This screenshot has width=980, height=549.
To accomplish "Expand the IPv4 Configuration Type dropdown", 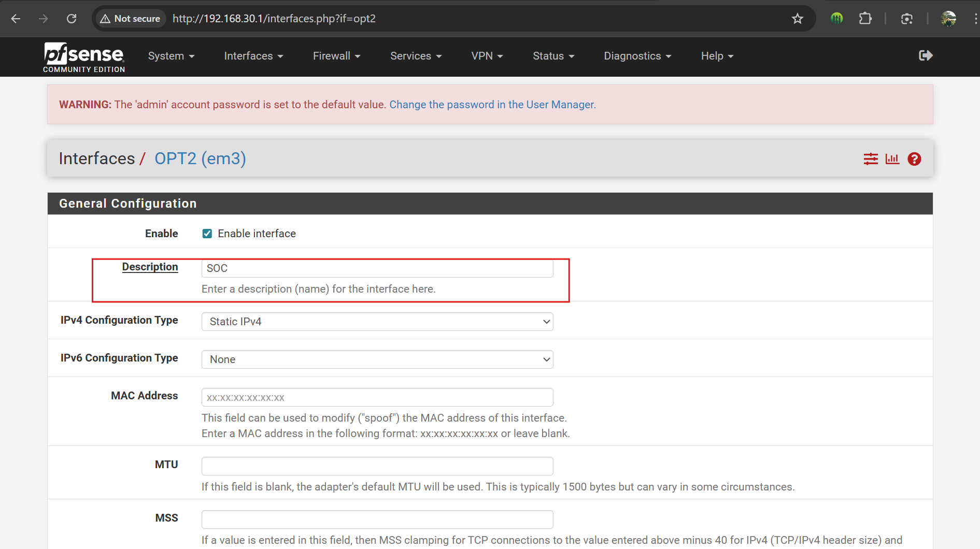I will tap(377, 322).
